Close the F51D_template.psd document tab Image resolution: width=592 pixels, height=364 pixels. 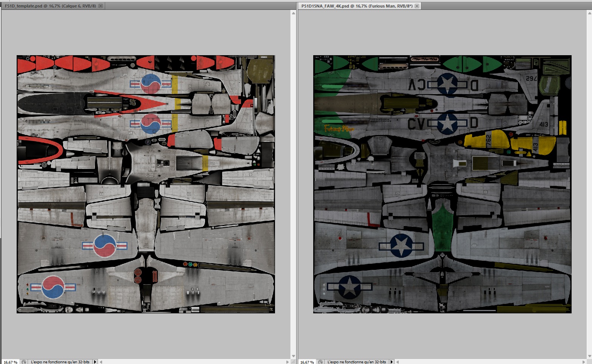pos(101,6)
